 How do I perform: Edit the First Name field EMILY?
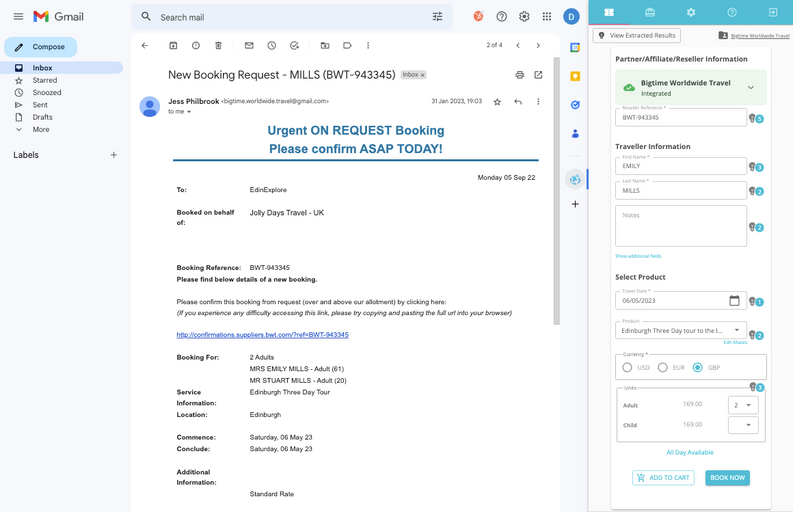pyautogui.click(x=681, y=166)
